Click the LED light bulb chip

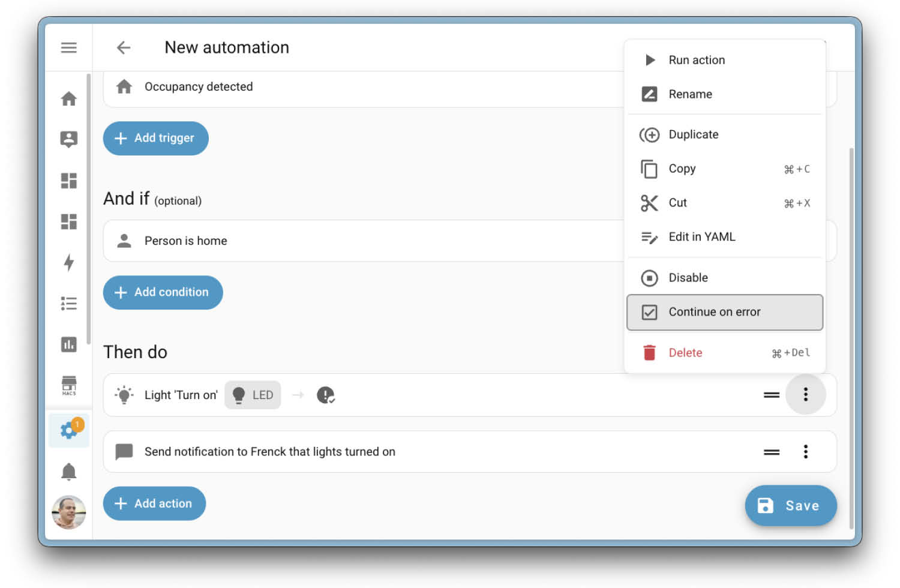coord(253,394)
